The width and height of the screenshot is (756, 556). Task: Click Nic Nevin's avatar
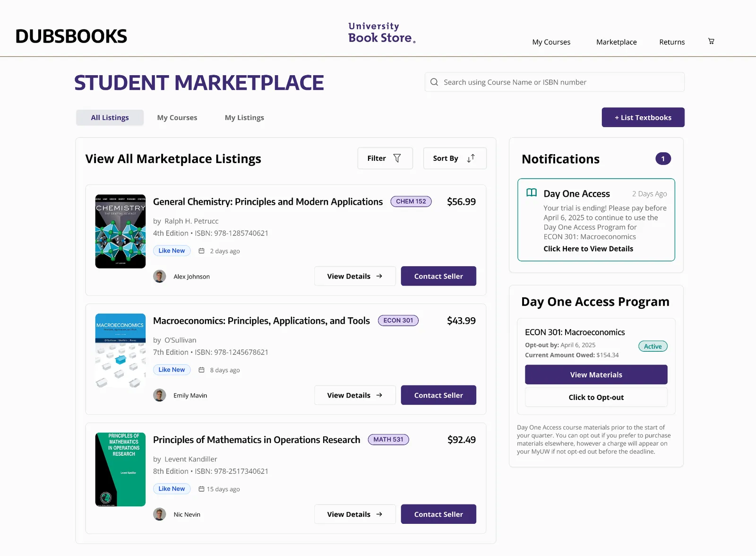tap(160, 514)
